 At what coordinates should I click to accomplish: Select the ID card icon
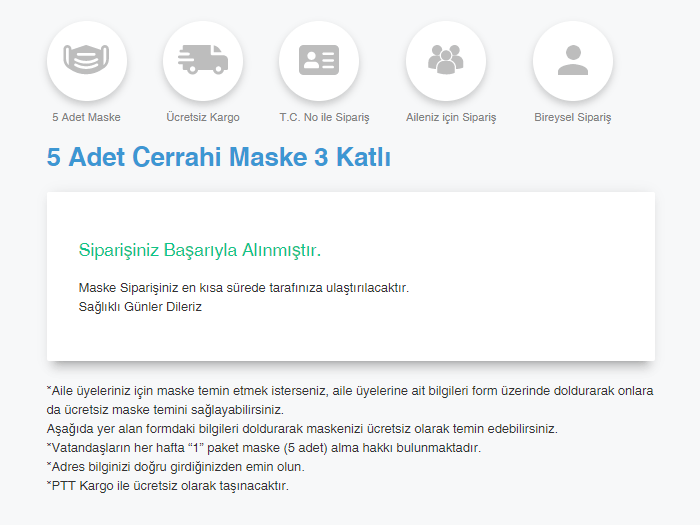[x=319, y=60]
